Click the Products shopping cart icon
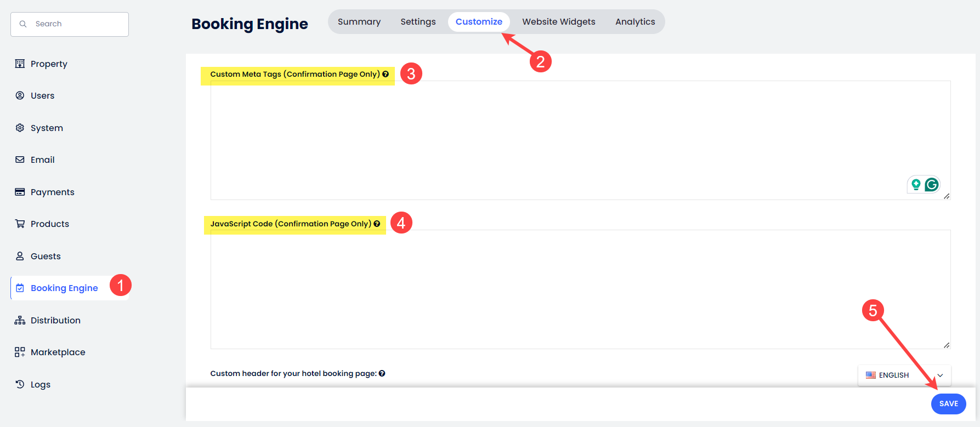 [x=20, y=224]
